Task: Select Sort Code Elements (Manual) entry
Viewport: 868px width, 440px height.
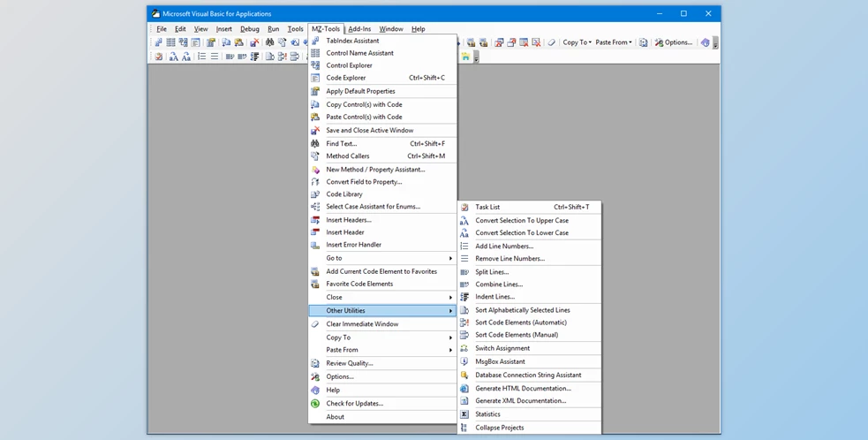Action: (530, 335)
